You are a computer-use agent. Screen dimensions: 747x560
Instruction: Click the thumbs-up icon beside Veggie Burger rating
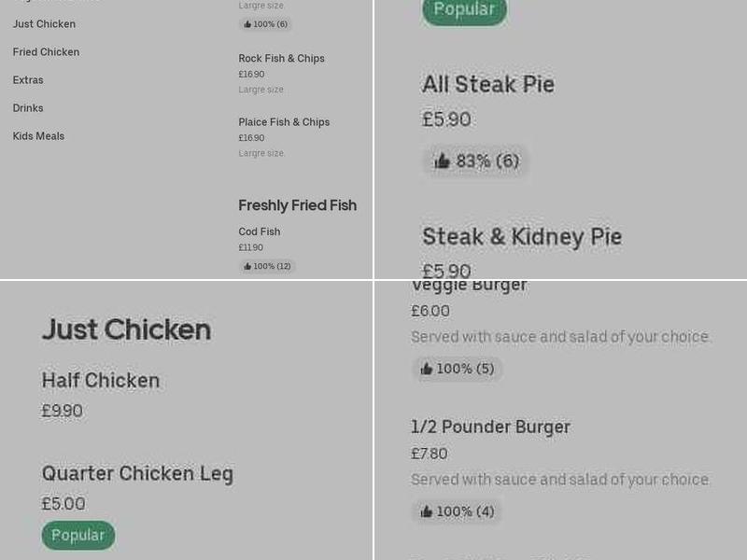pyautogui.click(x=425, y=369)
